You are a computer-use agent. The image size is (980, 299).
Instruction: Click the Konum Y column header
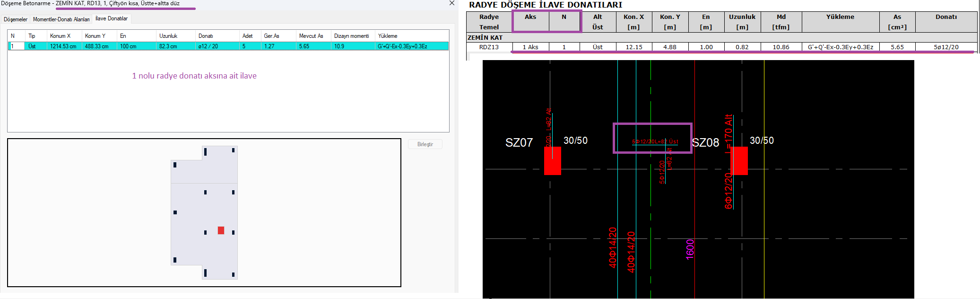(99, 36)
